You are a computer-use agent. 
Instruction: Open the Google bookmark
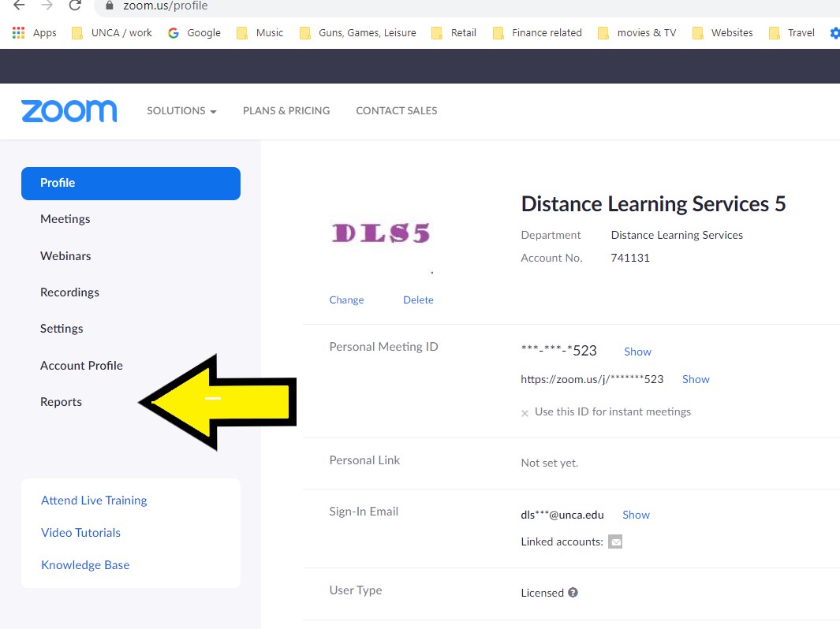194,32
